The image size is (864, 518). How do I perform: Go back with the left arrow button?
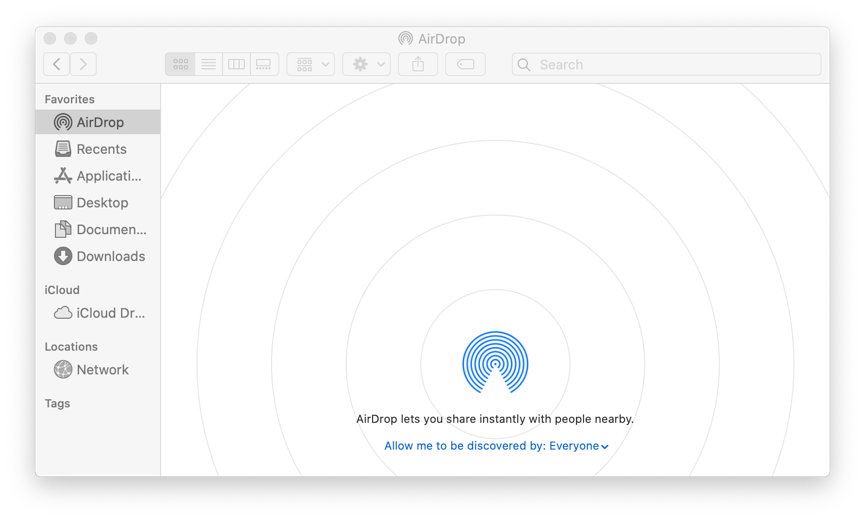tap(57, 64)
